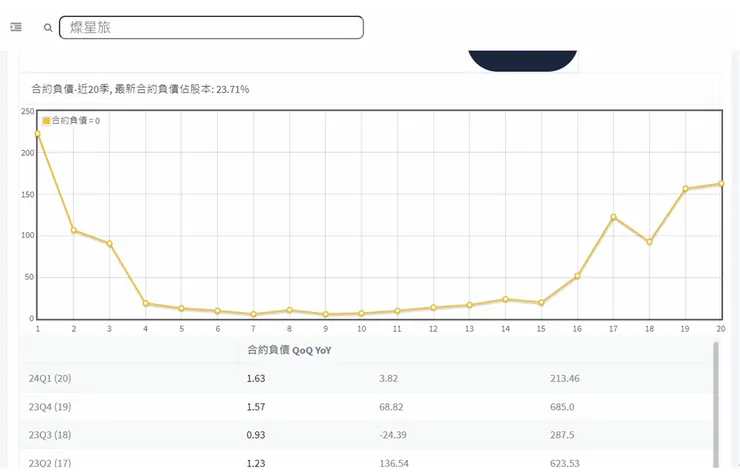The height and width of the screenshot is (475, 740).
Task: Focus the 燦星旅 search box
Action: [211, 28]
